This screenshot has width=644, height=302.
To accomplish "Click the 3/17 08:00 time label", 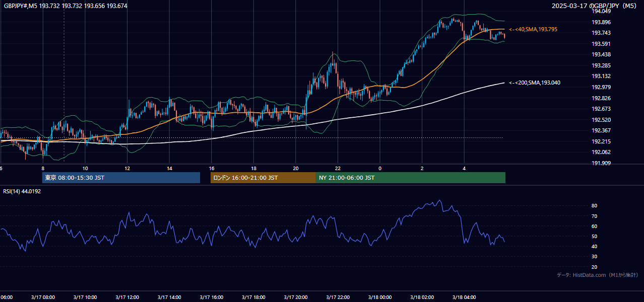I will (43, 297).
